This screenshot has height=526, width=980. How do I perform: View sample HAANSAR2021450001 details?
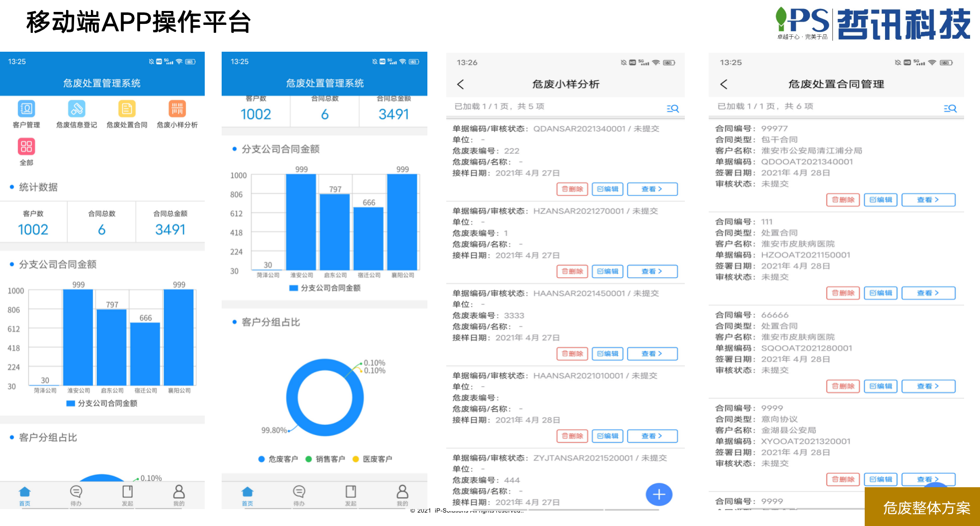(653, 353)
